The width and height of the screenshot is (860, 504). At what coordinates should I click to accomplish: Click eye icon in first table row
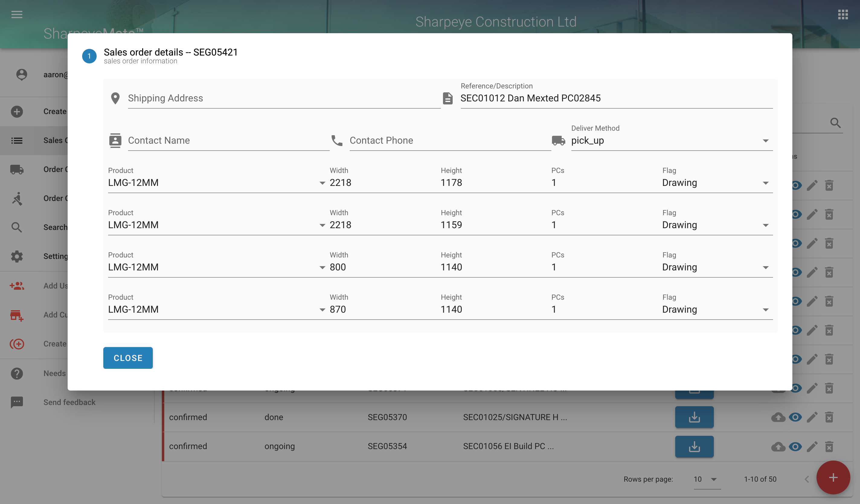click(x=796, y=186)
